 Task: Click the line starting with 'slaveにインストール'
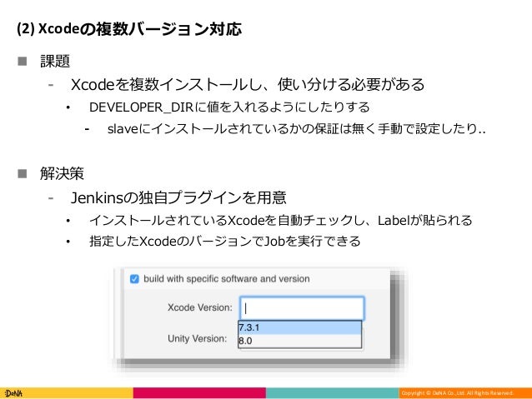point(297,128)
